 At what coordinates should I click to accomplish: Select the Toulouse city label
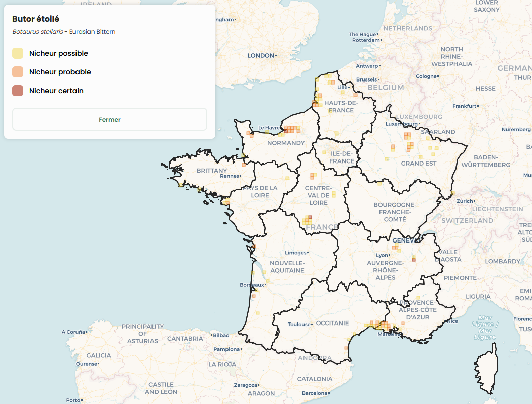tap(299, 325)
